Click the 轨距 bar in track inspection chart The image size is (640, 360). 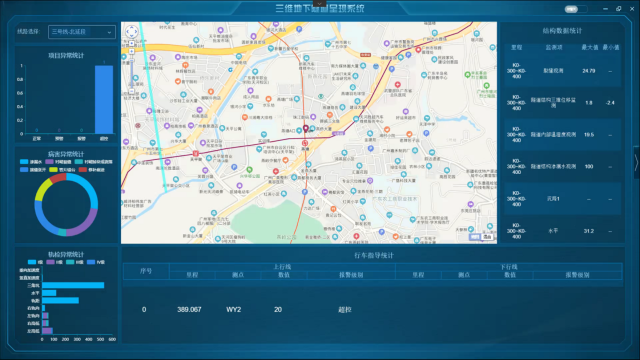pyautogui.click(x=60, y=300)
